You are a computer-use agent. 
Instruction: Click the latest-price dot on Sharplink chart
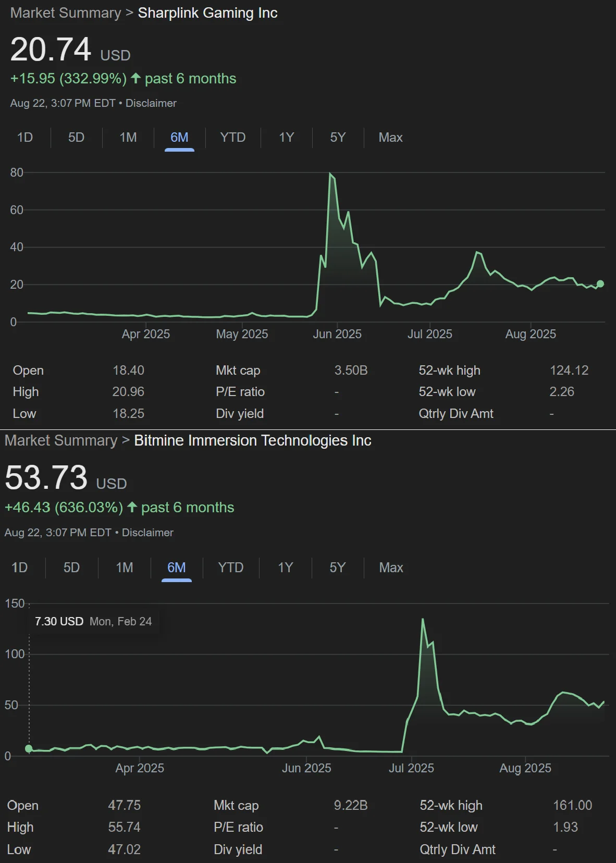600,284
